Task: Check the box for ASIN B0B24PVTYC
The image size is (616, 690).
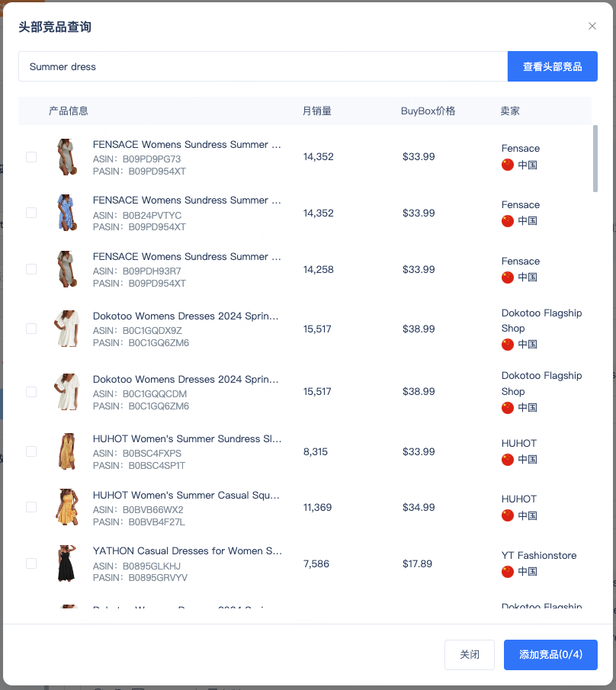Action: tap(31, 213)
